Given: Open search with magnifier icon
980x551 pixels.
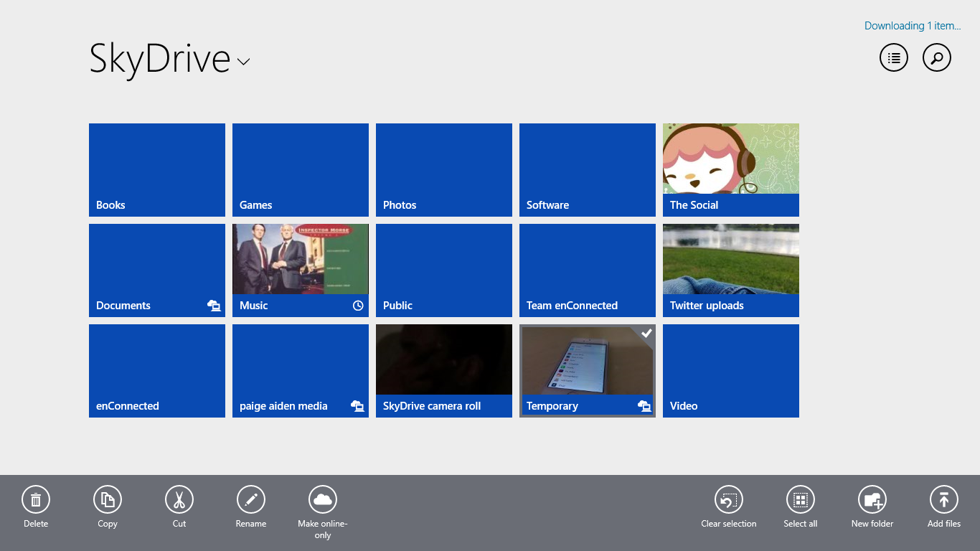Looking at the screenshot, I should tap(937, 58).
